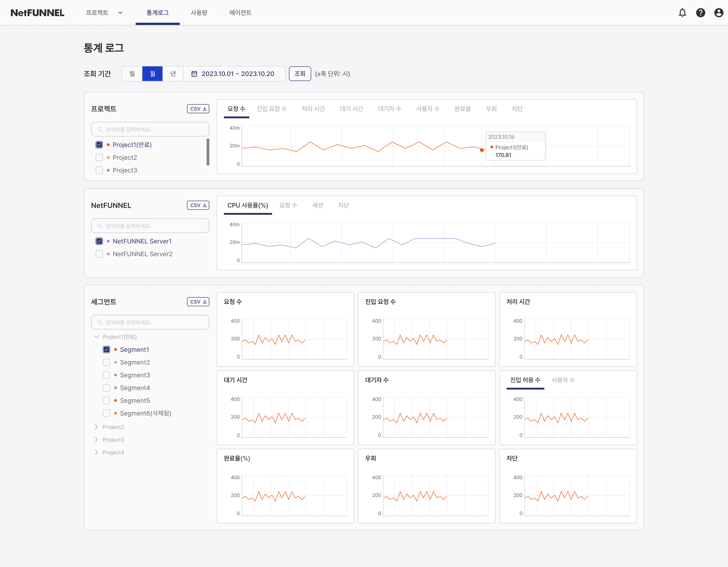Click the NetFUNNEL logo

coord(37,13)
